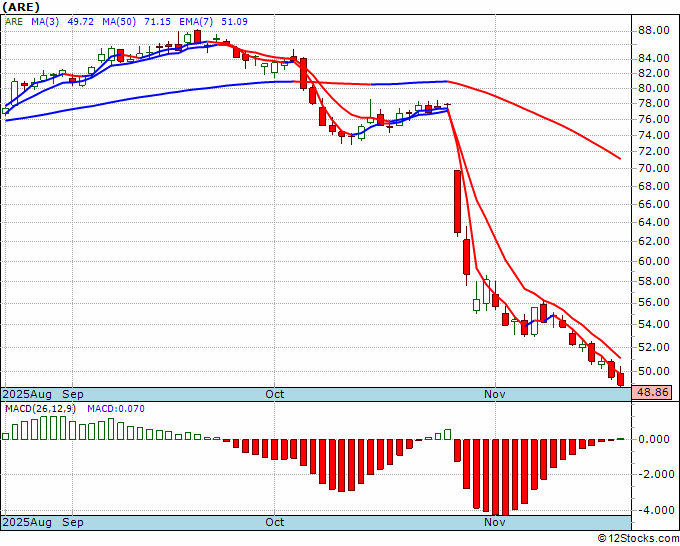Viewport: 680px width, 546px height.
Task: Click Sep on the MACD panel date axis
Action: (72, 522)
